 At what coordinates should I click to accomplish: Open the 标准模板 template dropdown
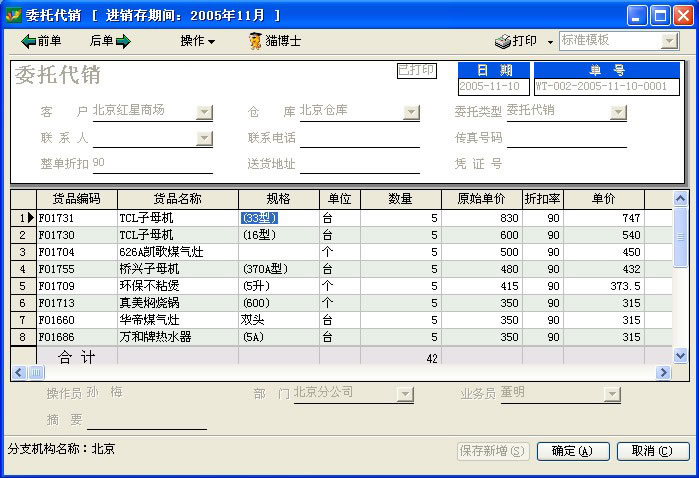point(669,41)
